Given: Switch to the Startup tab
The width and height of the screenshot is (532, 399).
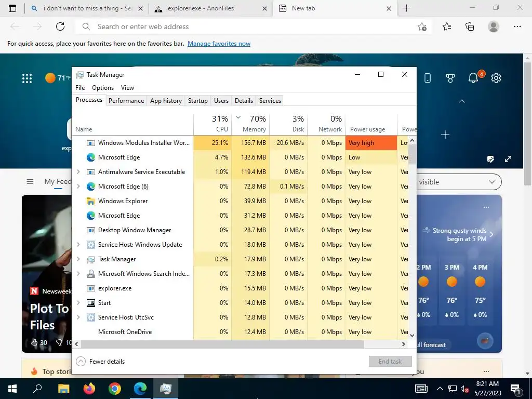Looking at the screenshot, I should pyautogui.click(x=198, y=101).
